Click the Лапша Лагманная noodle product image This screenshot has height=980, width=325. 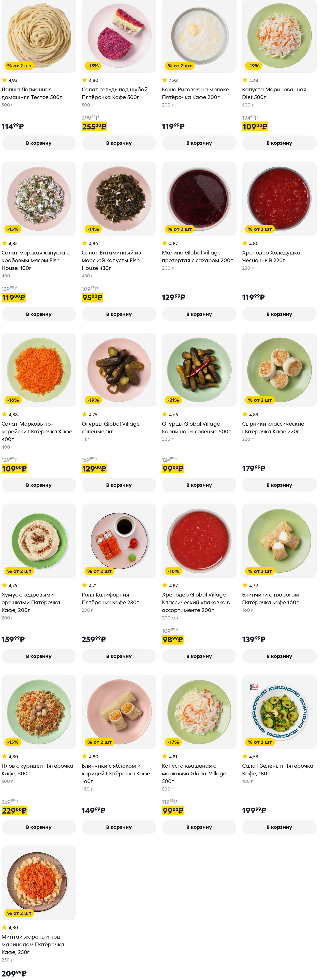point(38,34)
